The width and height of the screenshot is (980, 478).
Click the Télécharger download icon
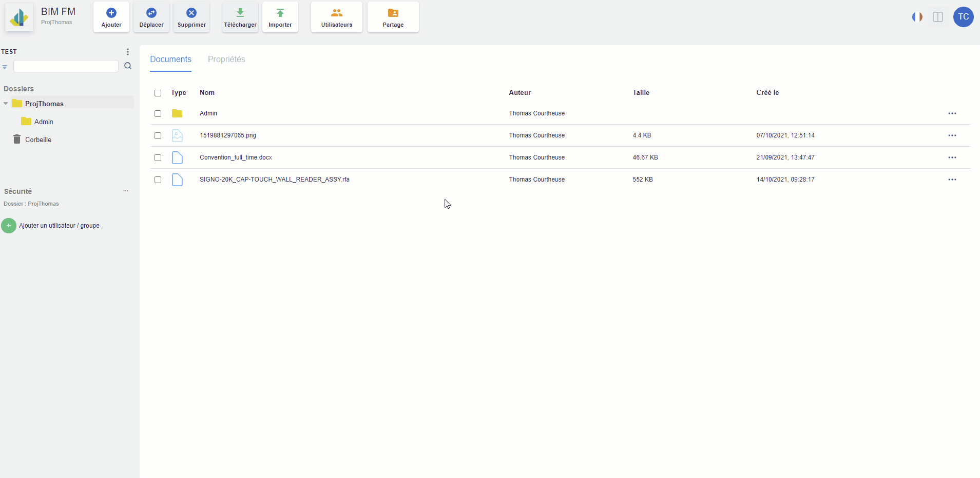[x=240, y=13]
